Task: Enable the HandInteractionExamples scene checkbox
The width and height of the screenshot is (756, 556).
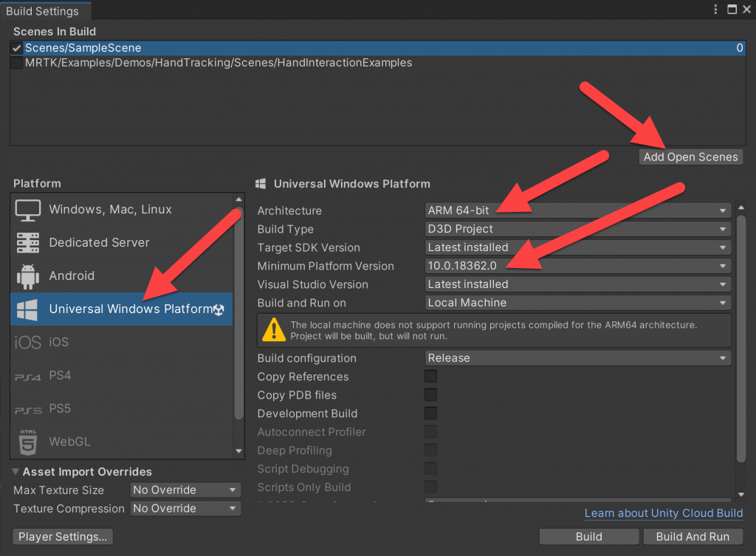Action: [17, 63]
